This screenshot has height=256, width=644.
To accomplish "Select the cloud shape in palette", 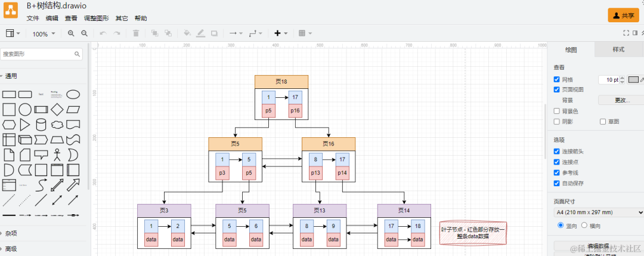I will 57,125.
